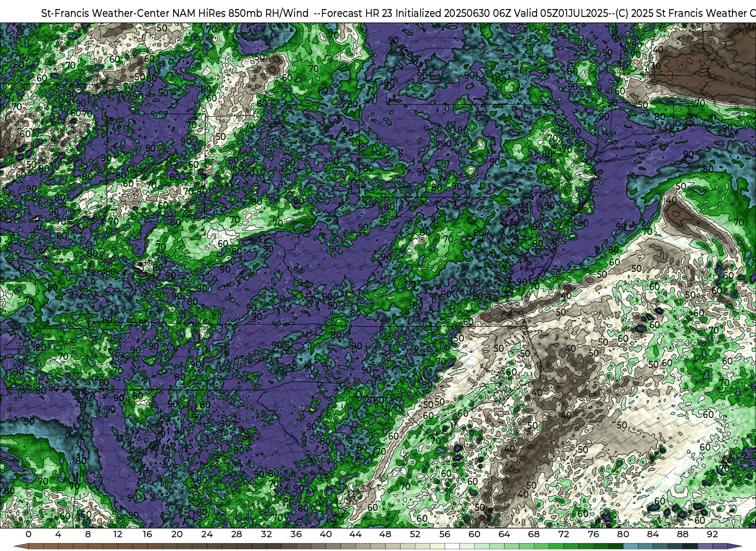
Task: Click the colorbar tick label '48'
Action: tap(385, 534)
